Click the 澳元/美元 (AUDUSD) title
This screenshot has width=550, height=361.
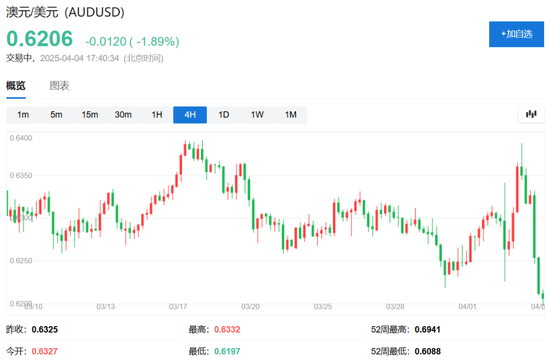[x=65, y=12]
